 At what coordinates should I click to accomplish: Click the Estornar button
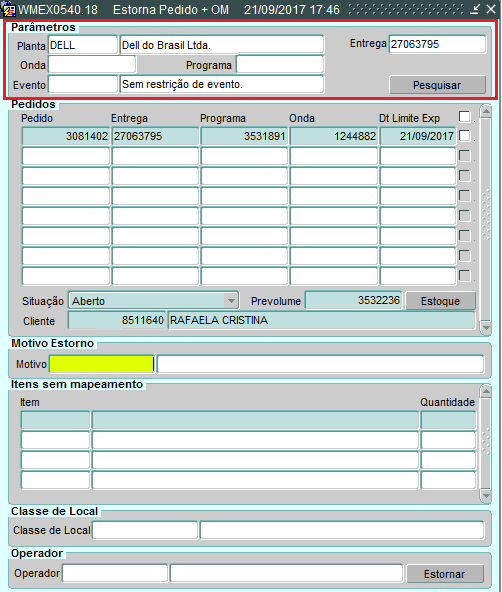(445, 574)
